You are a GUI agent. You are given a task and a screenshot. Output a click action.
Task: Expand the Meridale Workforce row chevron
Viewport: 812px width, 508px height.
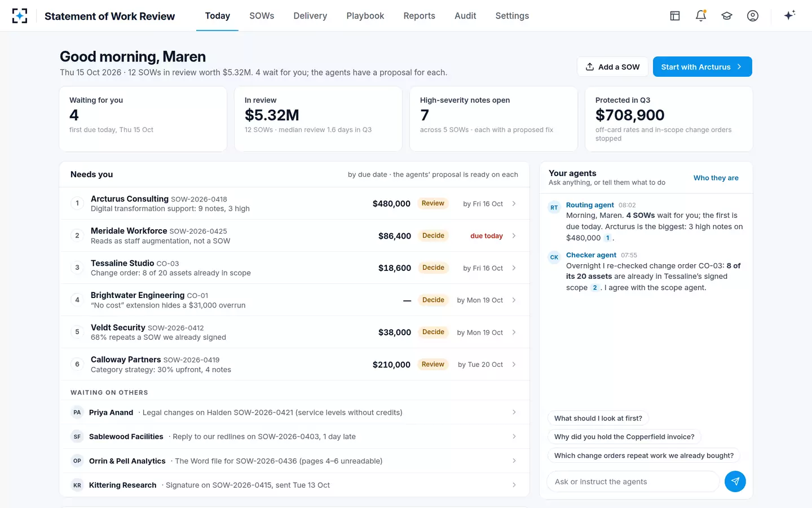pos(514,235)
